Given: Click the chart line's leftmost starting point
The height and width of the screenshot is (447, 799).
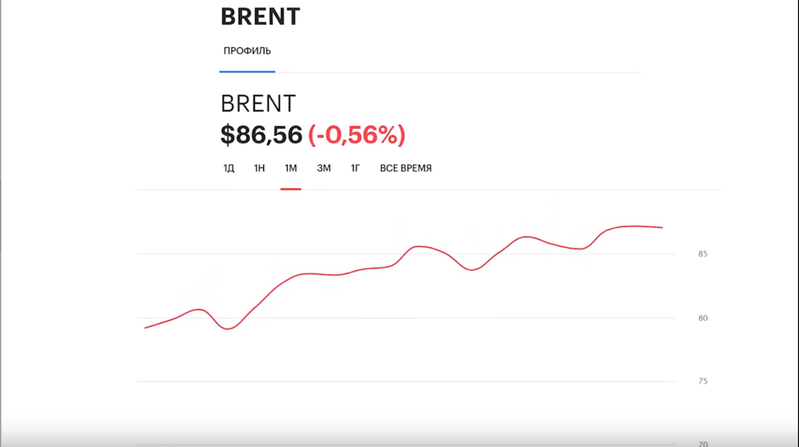Looking at the screenshot, I should (146, 328).
